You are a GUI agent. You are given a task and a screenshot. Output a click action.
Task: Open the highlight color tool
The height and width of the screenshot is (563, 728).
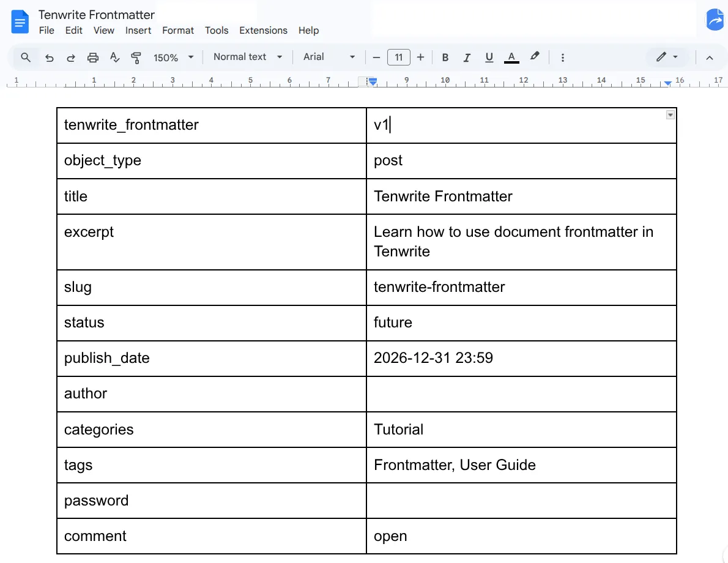tap(534, 57)
